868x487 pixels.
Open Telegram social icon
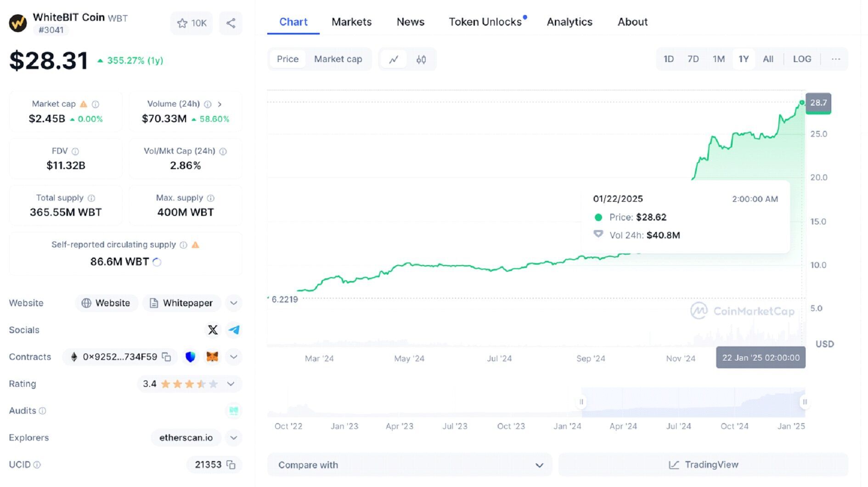[x=234, y=330]
